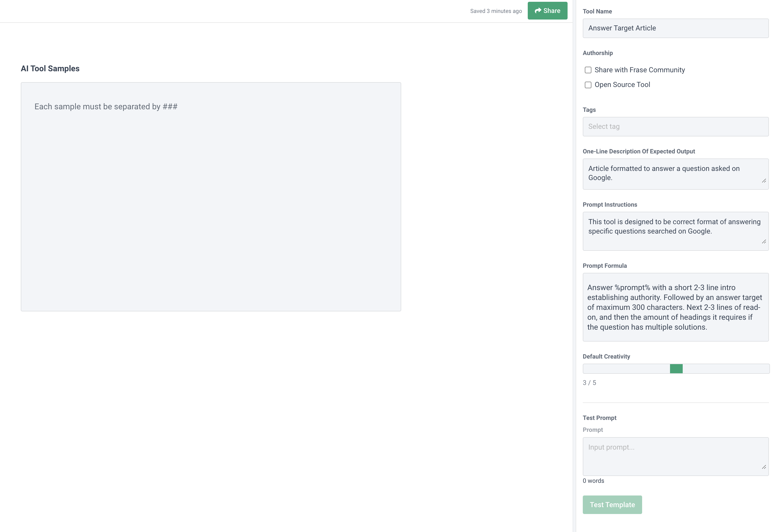Disable Share with Frase Community toggle
Image resolution: width=774 pixels, height=532 pixels.
coord(588,70)
